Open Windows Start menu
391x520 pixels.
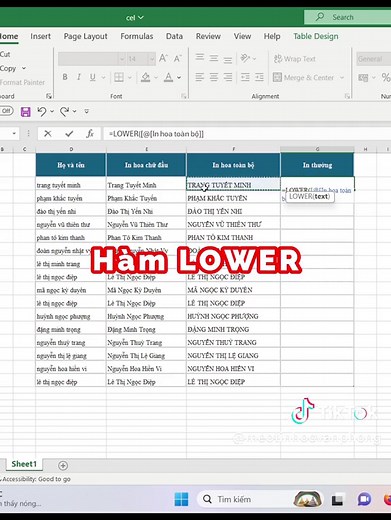pos(181,499)
